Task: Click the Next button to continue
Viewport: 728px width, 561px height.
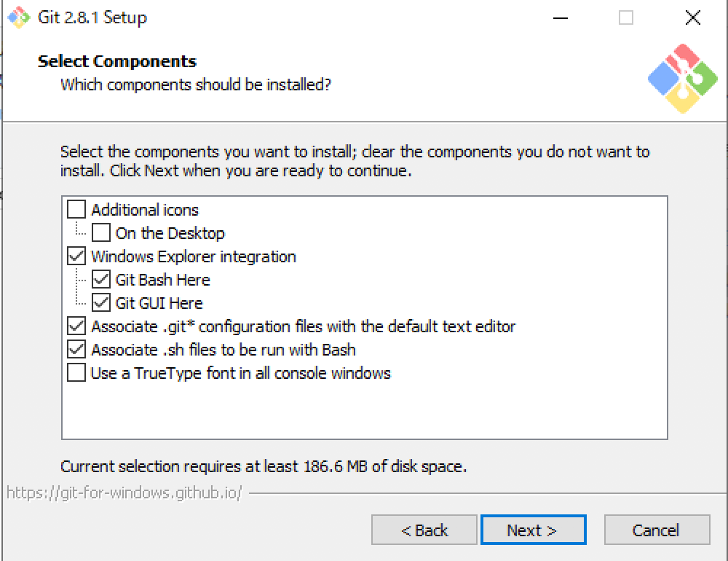Action: 533,530
